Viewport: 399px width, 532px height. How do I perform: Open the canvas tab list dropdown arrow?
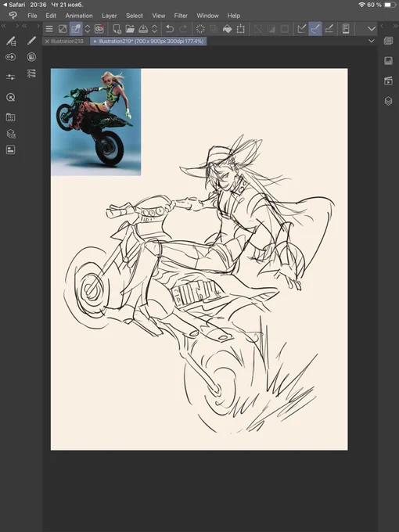pyautogui.click(x=372, y=41)
